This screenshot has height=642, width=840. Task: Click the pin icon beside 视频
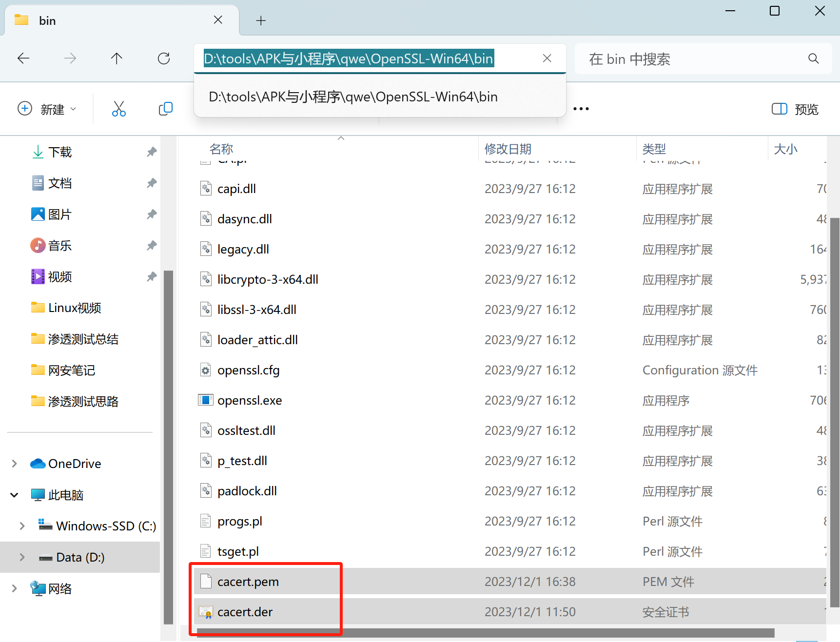(x=152, y=277)
